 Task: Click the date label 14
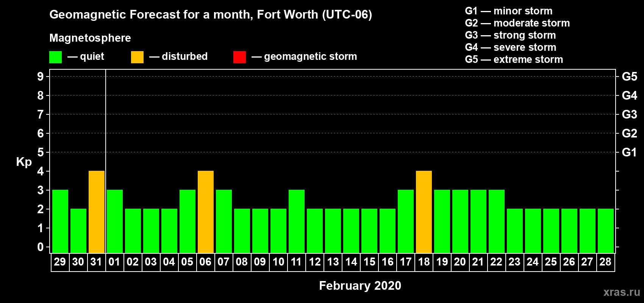click(x=351, y=262)
